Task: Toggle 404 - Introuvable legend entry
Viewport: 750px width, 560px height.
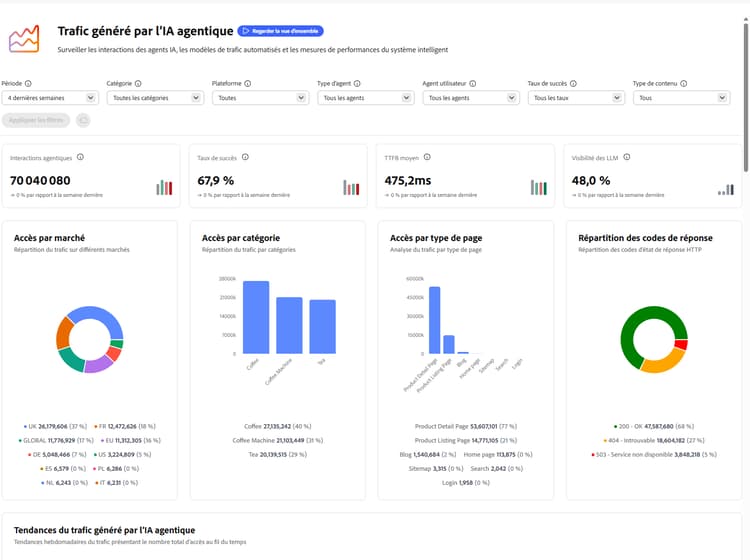Action: [654, 440]
